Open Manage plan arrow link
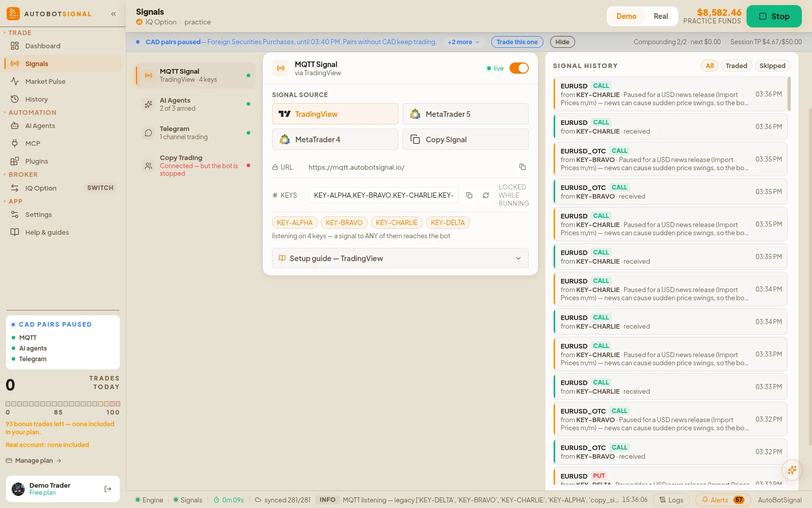 pos(33,461)
